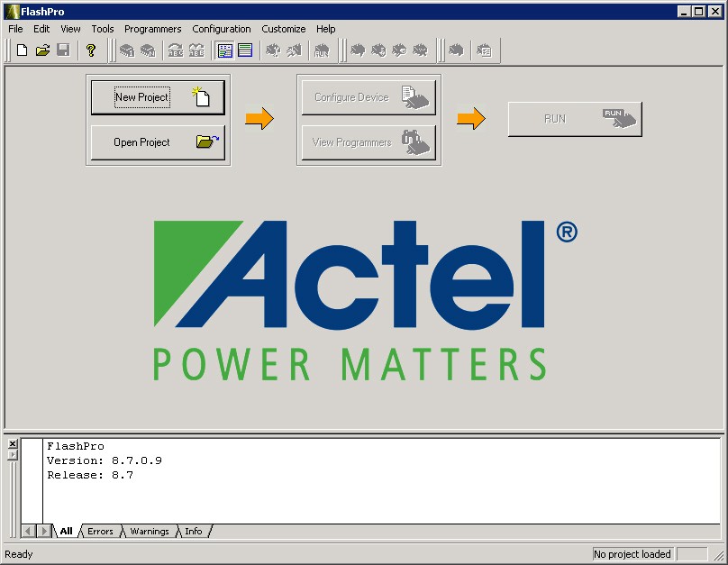Toggle the green log window toolbar icon
728x565 pixels.
245,50
